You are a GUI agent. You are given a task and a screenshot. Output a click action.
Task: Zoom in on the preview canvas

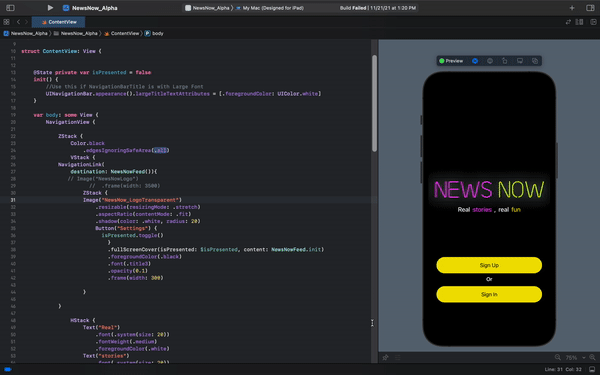(592, 357)
